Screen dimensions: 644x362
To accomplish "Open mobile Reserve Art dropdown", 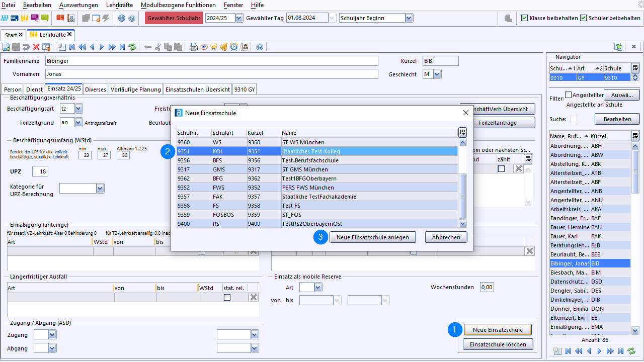I will point(318,287).
